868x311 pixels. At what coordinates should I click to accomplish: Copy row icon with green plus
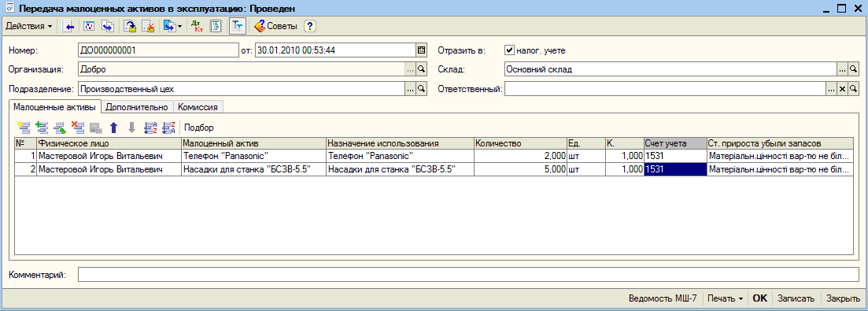(42, 128)
